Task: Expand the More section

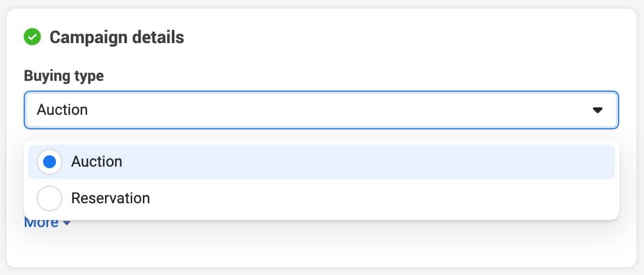Action: pos(47,222)
